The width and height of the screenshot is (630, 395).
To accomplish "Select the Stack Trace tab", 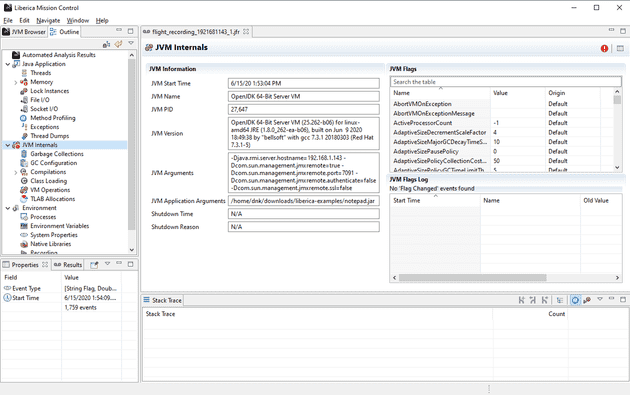I will pyautogui.click(x=162, y=300).
